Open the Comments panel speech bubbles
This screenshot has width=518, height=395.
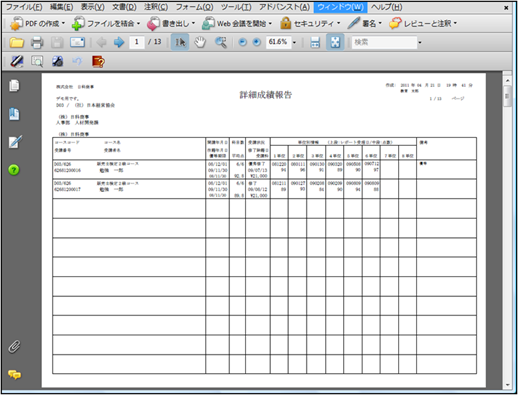[14, 374]
